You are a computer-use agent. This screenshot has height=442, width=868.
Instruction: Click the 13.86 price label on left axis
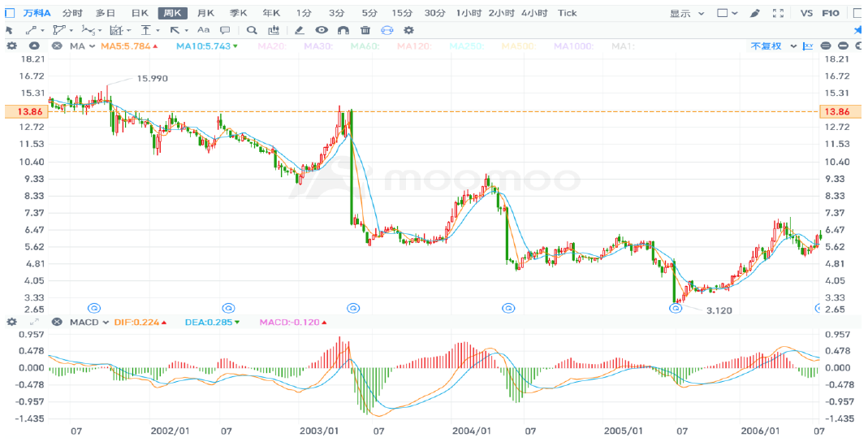(x=23, y=111)
